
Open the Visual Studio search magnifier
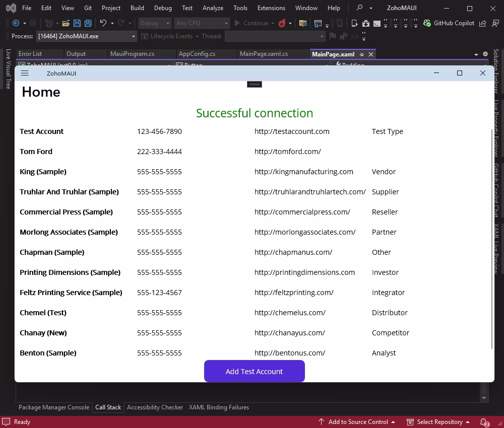click(x=360, y=8)
